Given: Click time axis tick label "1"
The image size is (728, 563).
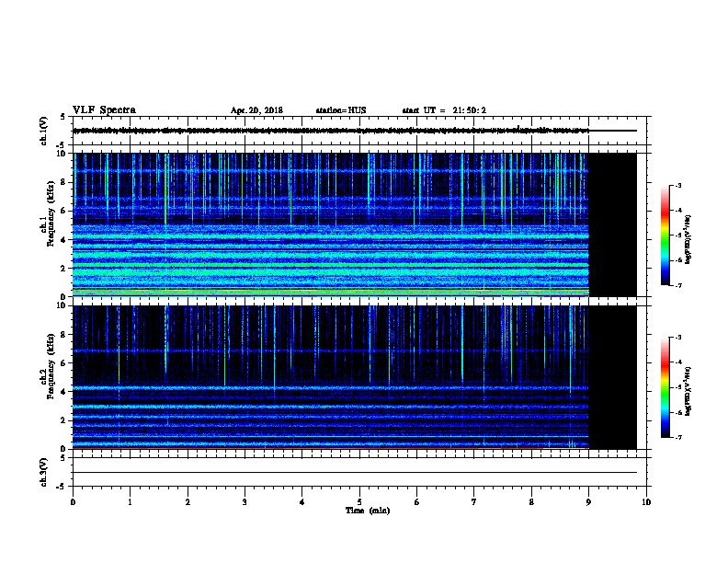Looking at the screenshot, I should point(130,502).
